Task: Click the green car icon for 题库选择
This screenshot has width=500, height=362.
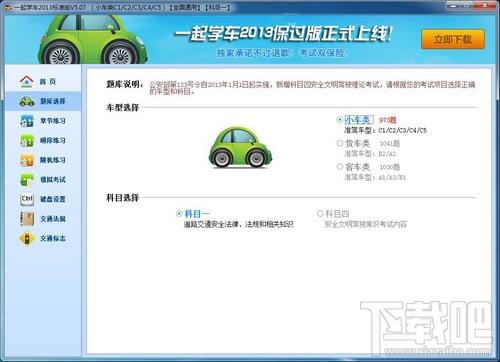Action: point(27,101)
